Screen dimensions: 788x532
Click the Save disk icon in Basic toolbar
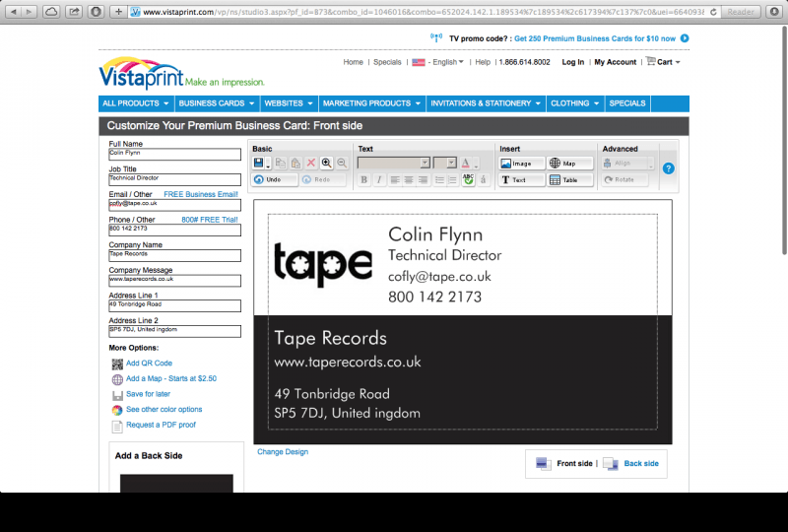click(258, 163)
